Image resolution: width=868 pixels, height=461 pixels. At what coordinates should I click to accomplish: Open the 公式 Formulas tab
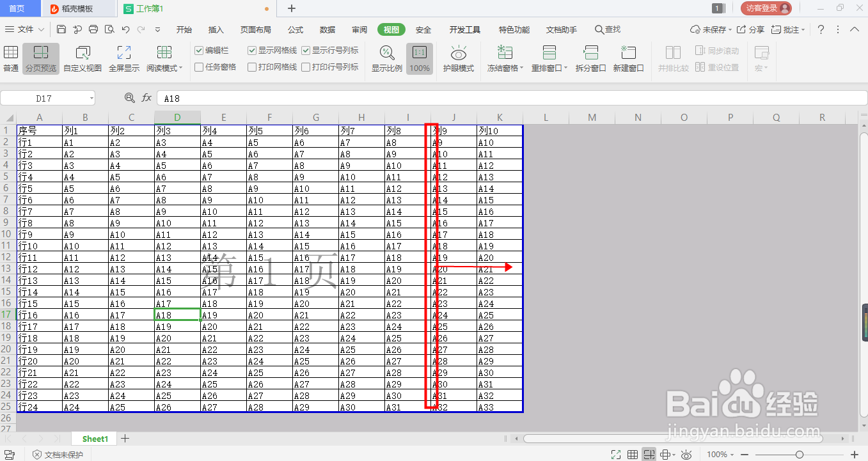[x=296, y=30]
